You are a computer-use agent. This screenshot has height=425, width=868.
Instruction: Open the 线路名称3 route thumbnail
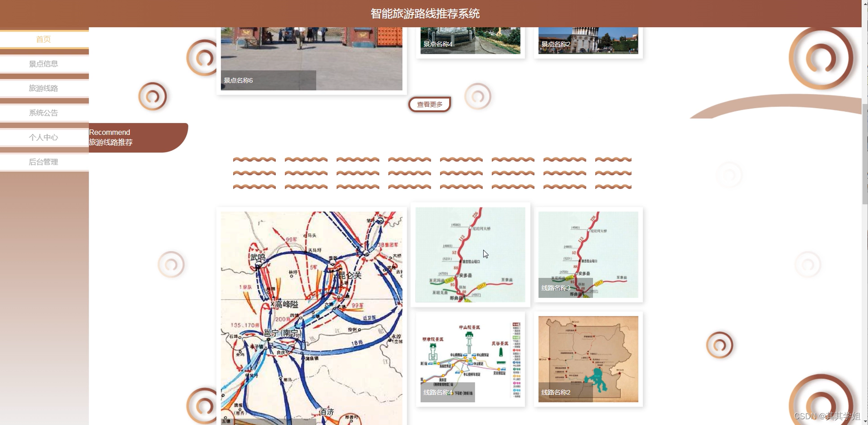click(x=588, y=255)
